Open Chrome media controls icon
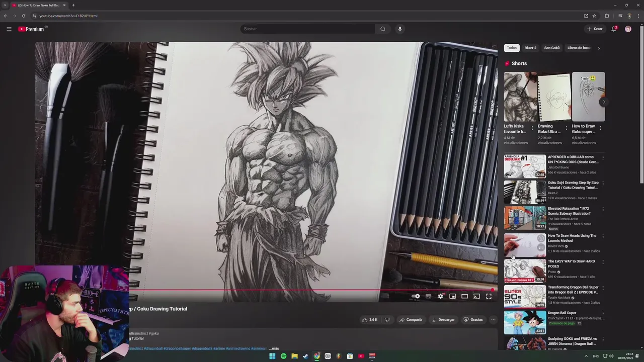 point(620,16)
